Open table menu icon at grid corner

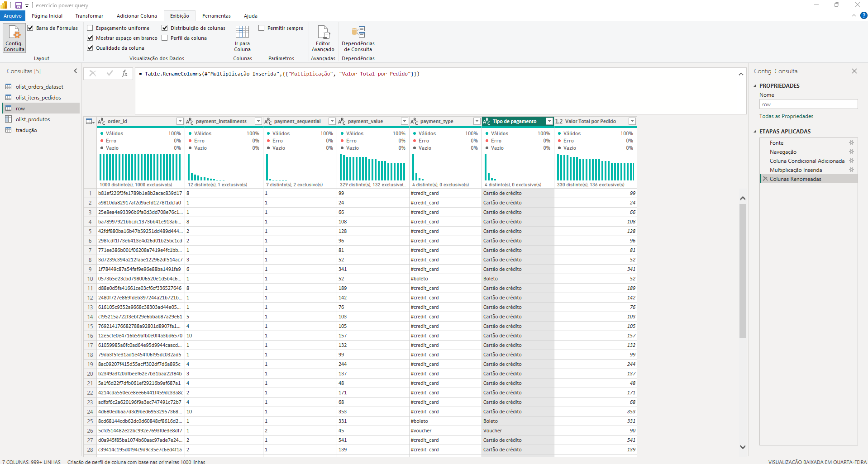coord(90,121)
